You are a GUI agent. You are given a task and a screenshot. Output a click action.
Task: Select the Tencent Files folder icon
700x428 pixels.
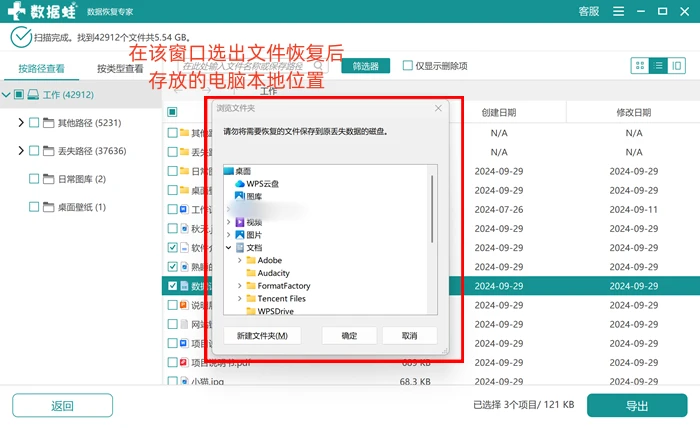click(251, 298)
